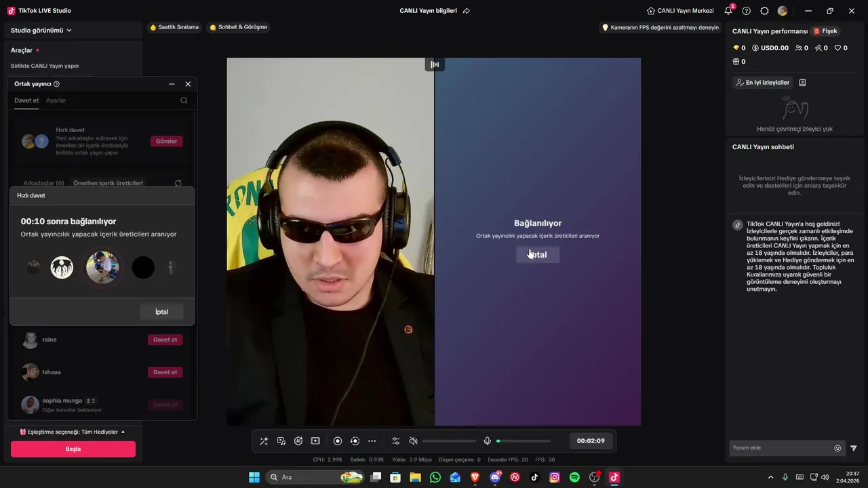Open the audio mixer settings sliders icon
Viewport: 868px width, 488px height.
tap(396, 441)
